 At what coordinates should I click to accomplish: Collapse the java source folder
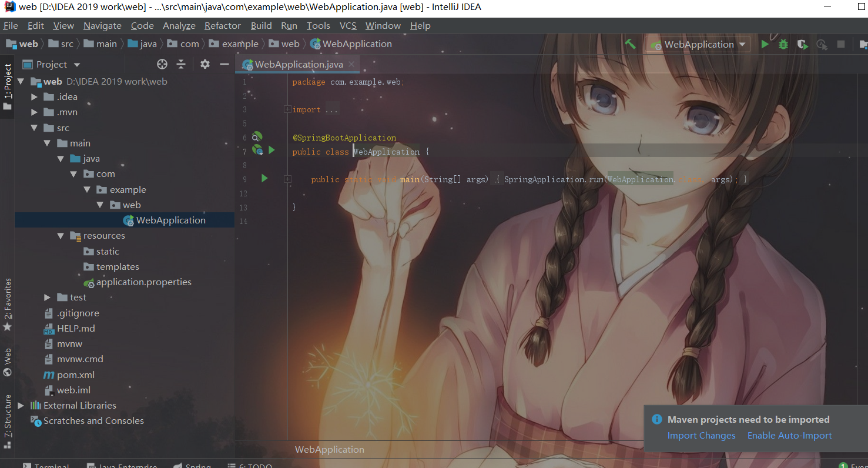[60, 159]
